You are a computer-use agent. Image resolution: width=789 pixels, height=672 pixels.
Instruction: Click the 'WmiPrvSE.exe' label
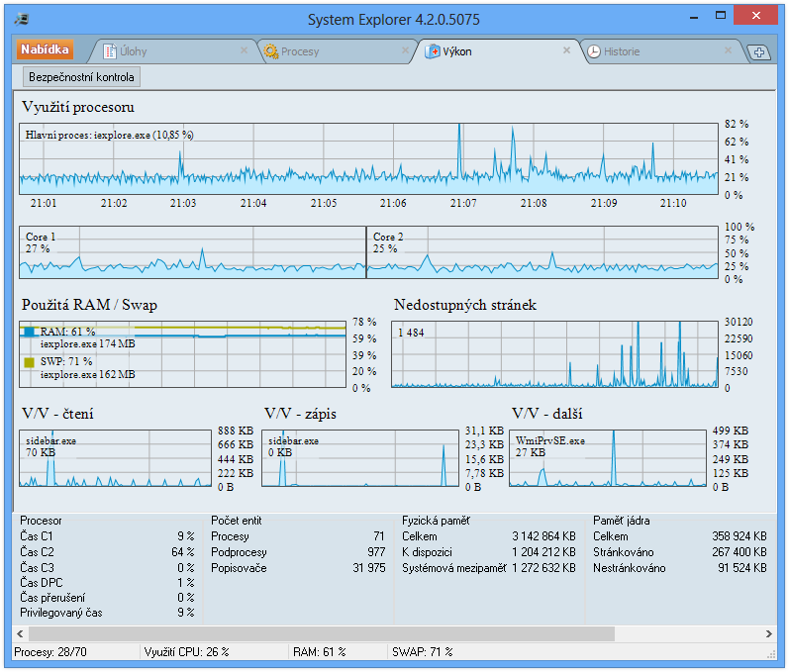coord(550,440)
